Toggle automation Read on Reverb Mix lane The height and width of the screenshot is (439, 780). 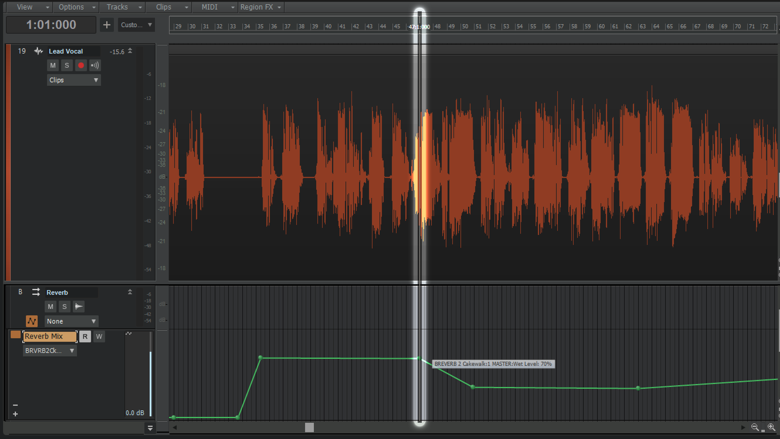pyautogui.click(x=85, y=337)
